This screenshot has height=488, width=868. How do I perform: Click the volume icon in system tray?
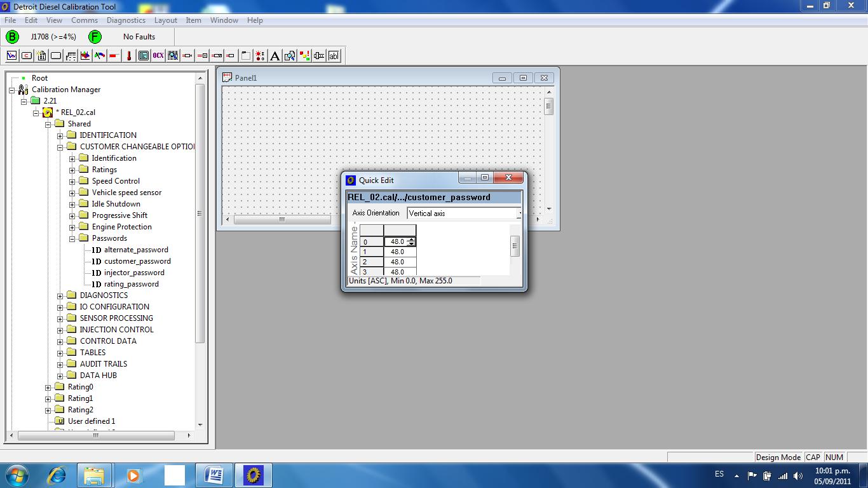(798, 475)
